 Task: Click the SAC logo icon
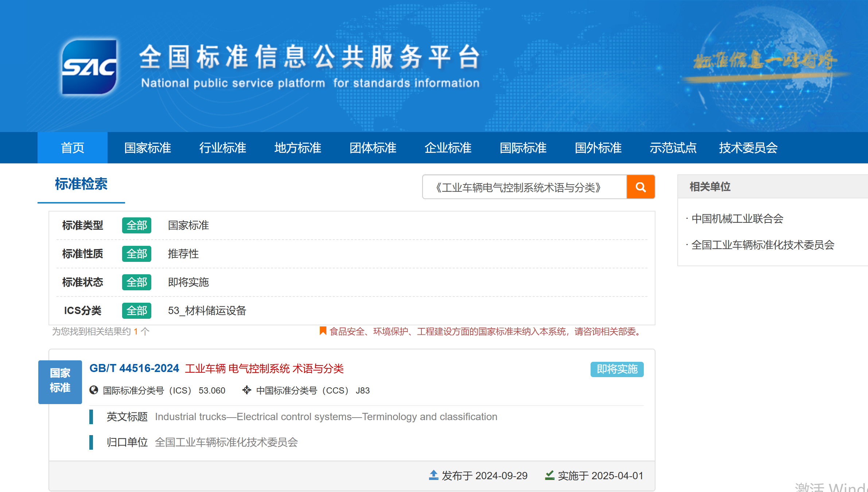tap(89, 67)
